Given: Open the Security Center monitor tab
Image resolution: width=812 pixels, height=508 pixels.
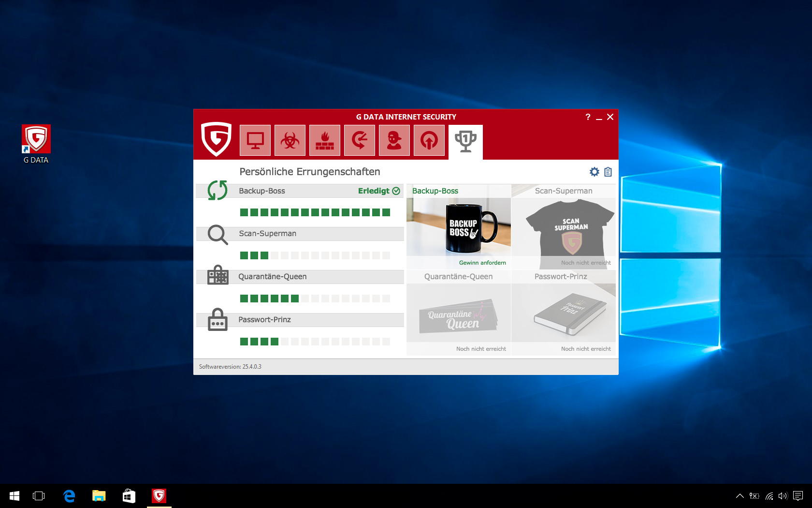Looking at the screenshot, I should (255, 140).
